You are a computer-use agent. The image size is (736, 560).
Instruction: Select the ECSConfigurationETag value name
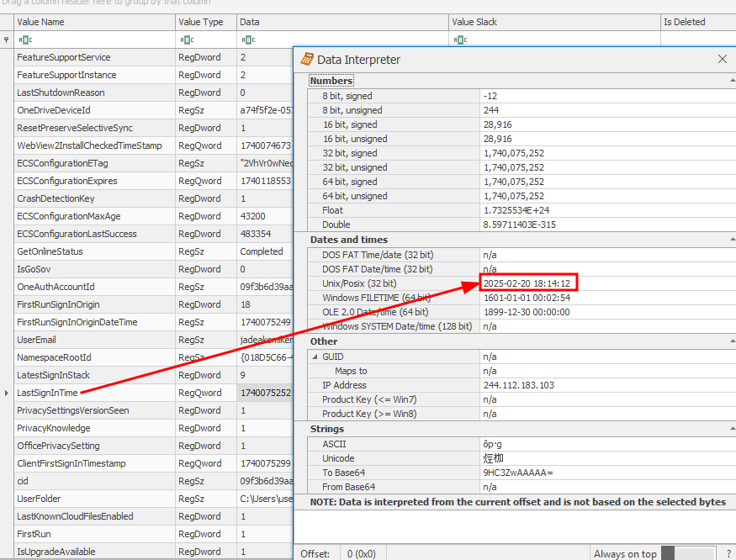(62, 163)
